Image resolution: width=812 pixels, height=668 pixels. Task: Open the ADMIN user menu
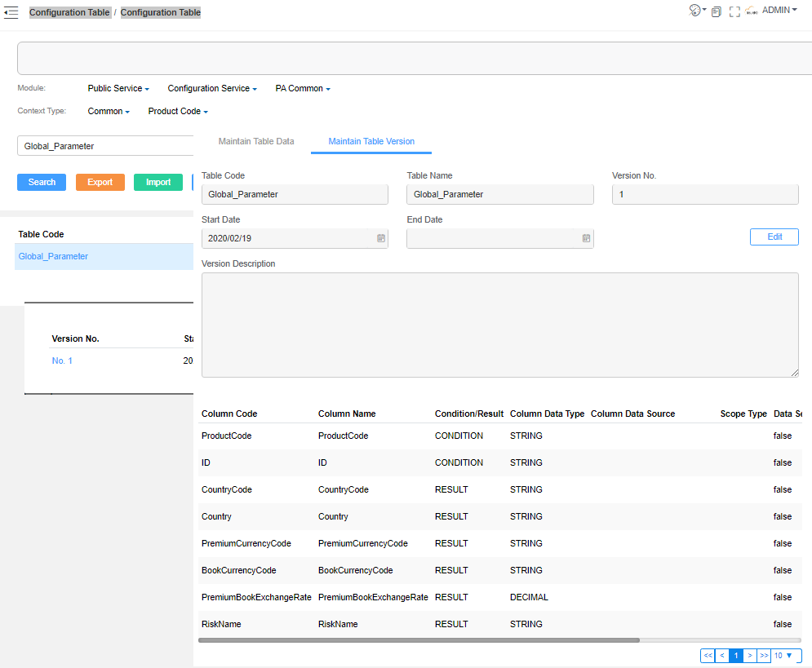[x=779, y=11]
